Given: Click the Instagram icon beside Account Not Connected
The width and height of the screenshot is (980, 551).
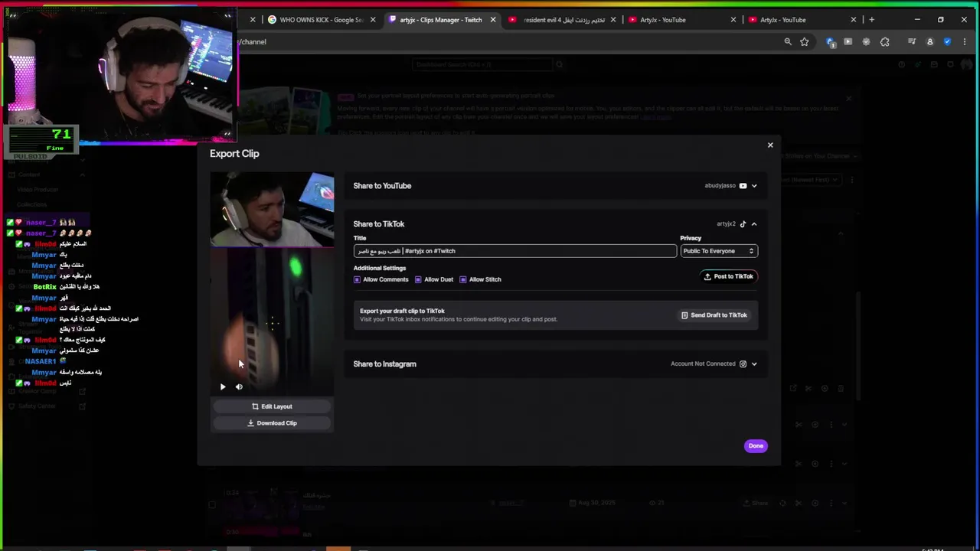Looking at the screenshot, I should click(743, 364).
